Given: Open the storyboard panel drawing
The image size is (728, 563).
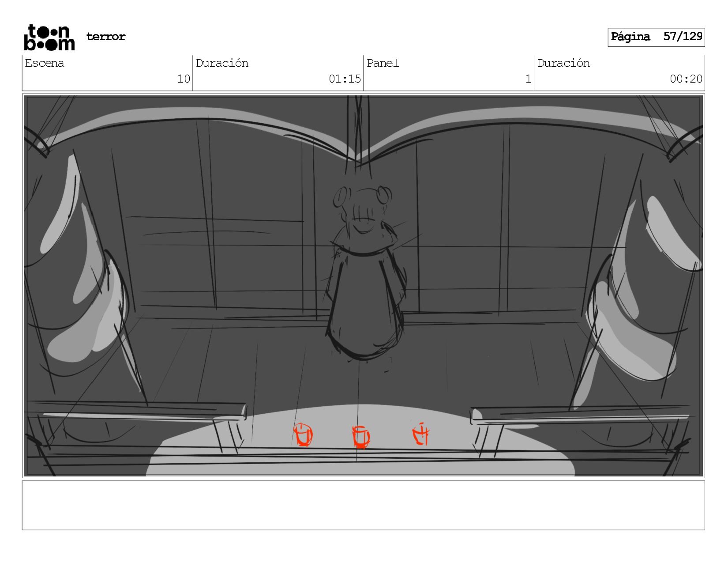Looking at the screenshot, I should [363, 286].
